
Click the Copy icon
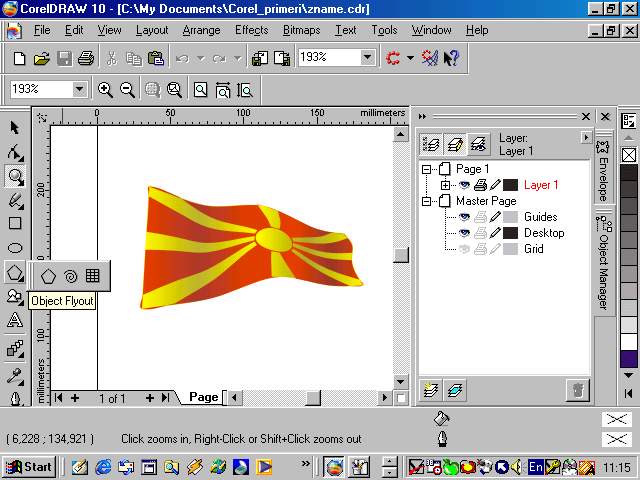[x=134, y=58]
